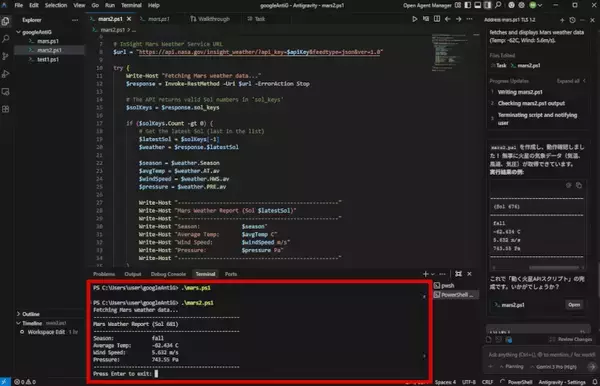Toggle the agent side panel layout icon
This screenshot has width=600, height=386.
tap(488, 5)
